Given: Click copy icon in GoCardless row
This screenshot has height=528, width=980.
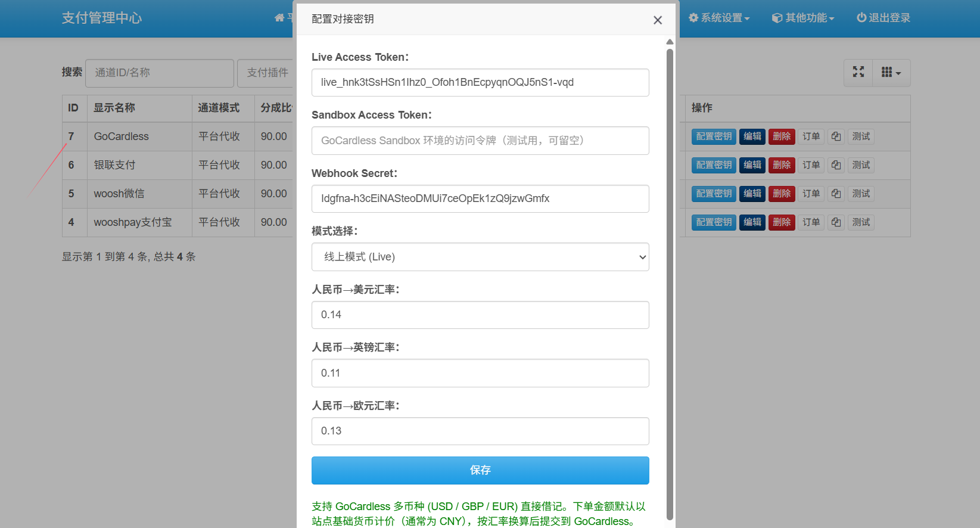Looking at the screenshot, I should pyautogui.click(x=836, y=136).
